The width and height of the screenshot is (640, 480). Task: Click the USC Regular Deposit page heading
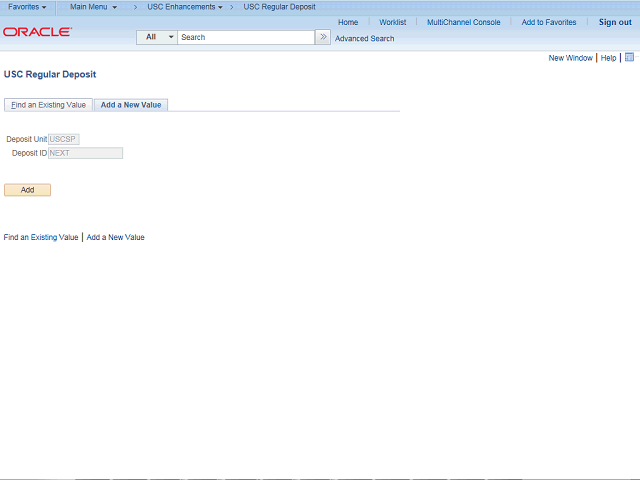pyautogui.click(x=50, y=74)
